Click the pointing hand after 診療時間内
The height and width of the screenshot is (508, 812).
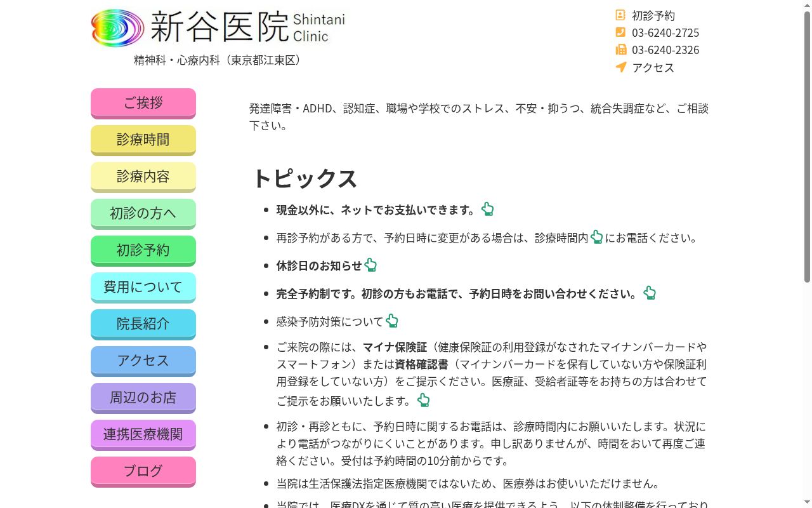coord(596,237)
